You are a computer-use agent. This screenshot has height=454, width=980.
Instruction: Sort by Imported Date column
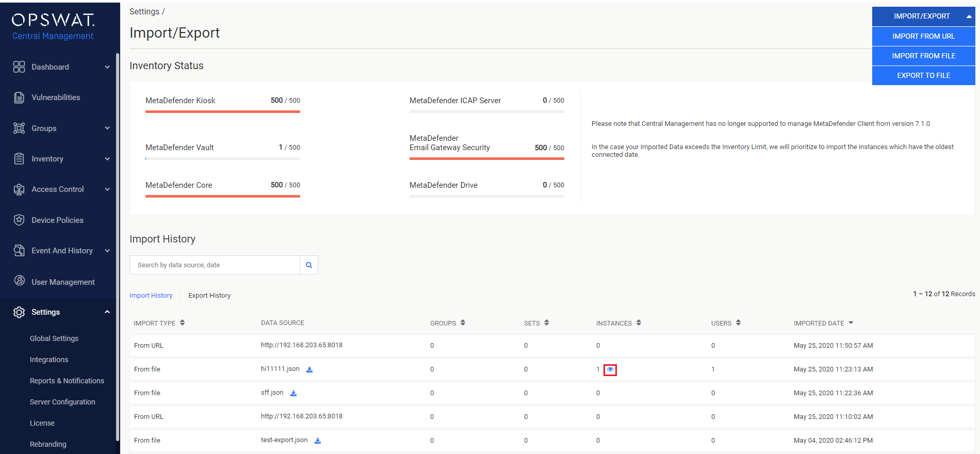[851, 323]
